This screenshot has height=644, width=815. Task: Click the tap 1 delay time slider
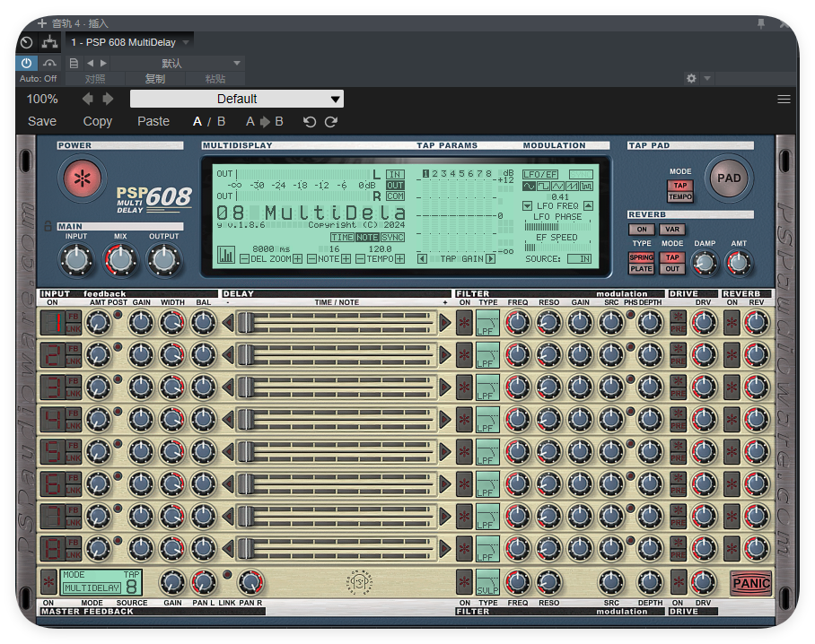point(336,323)
